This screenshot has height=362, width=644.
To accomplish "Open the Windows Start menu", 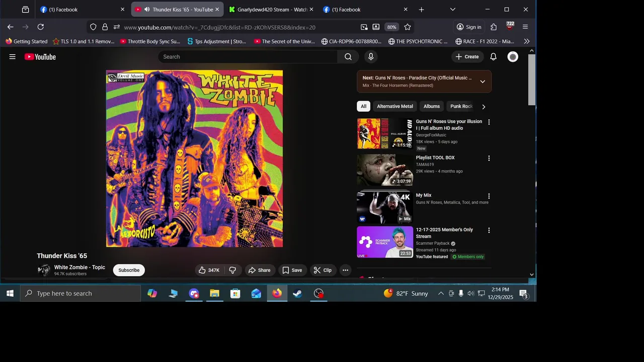I will (10, 294).
